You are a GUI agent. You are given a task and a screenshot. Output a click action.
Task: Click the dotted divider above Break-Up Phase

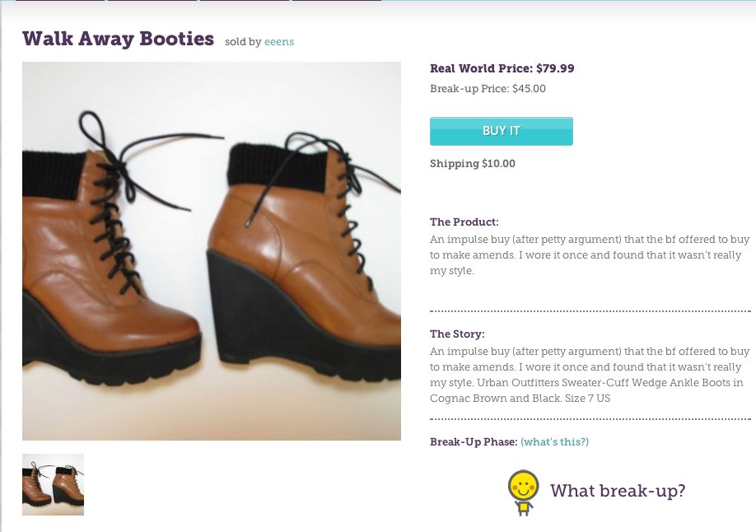tap(590, 419)
